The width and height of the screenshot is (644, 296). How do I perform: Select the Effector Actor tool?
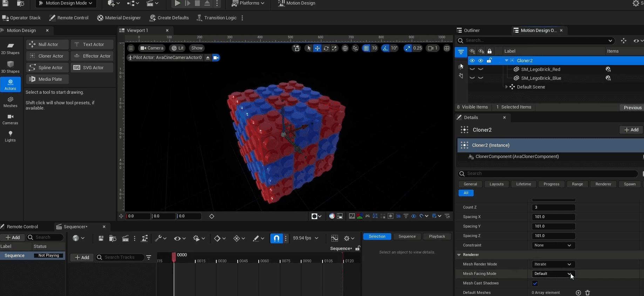(x=92, y=56)
